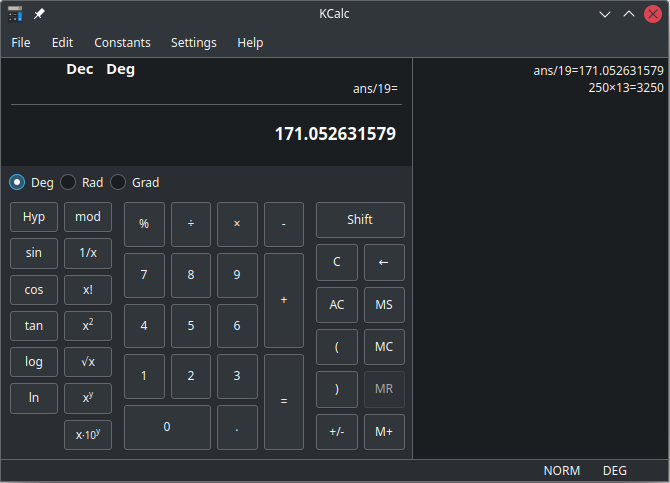Open the File menu

click(21, 43)
